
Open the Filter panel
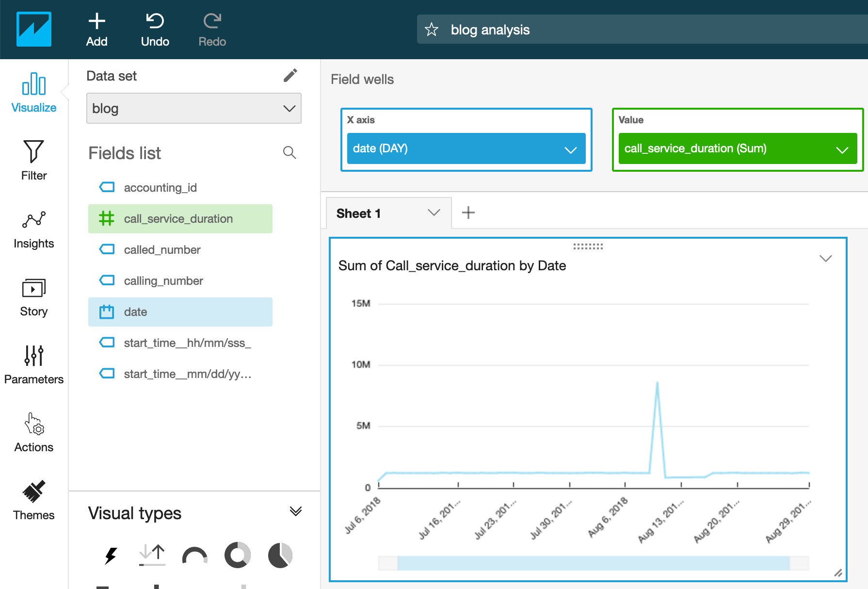pyautogui.click(x=34, y=160)
